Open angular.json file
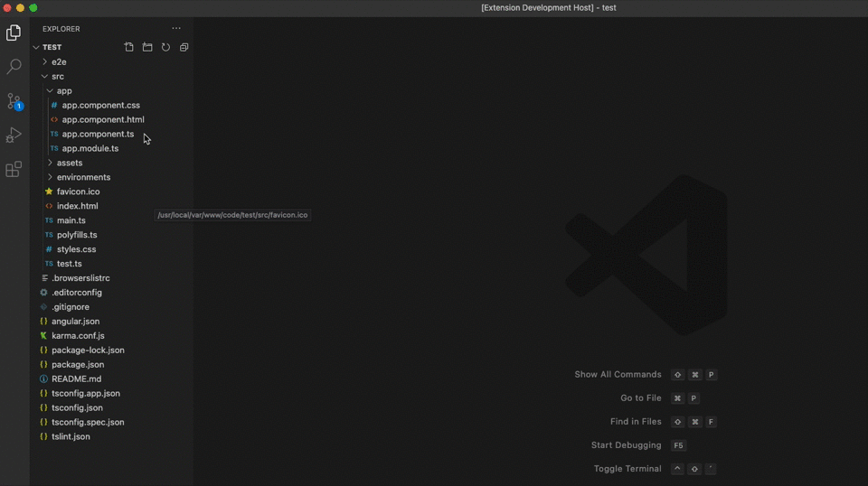868x486 pixels. coord(76,322)
